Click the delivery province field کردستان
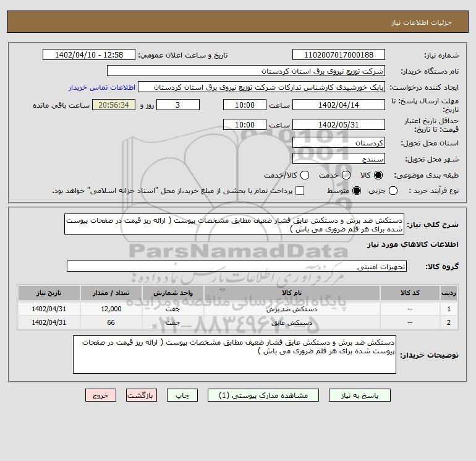 pos(339,142)
